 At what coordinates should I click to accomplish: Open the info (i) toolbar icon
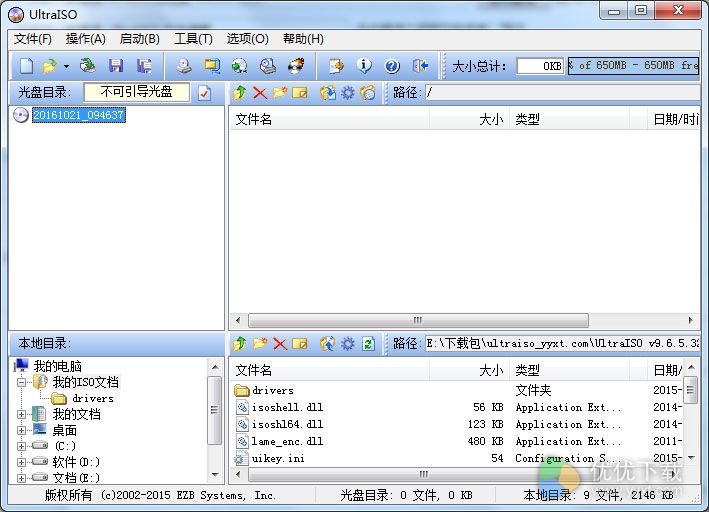(x=364, y=66)
